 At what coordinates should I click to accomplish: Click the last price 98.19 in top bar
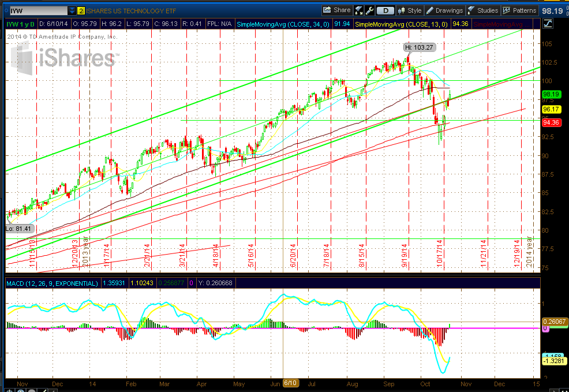click(x=552, y=11)
